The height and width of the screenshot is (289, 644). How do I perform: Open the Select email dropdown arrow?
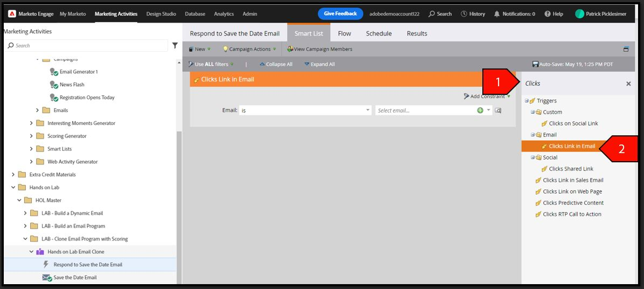click(x=489, y=110)
